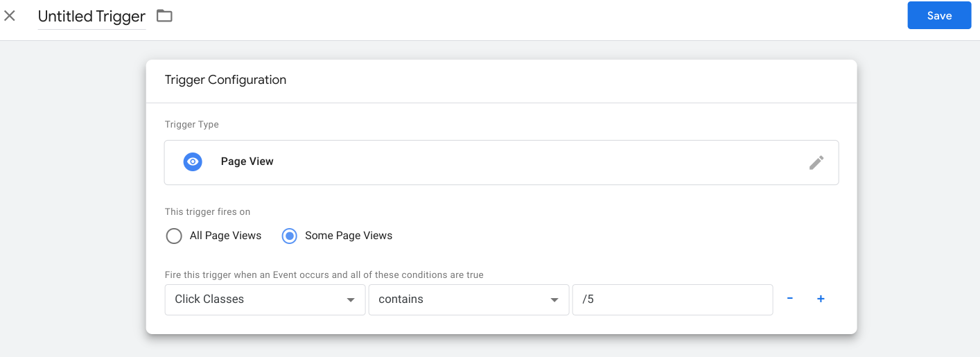The image size is (980, 357).
Task: Select Some Page Views radio button
Action: tap(290, 236)
